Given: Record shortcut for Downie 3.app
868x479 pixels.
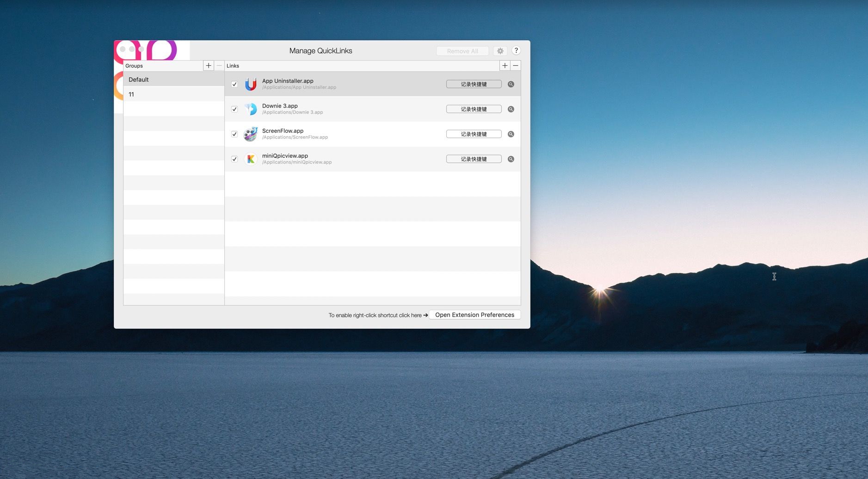Looking at the screenshot, I should point(474,109).
